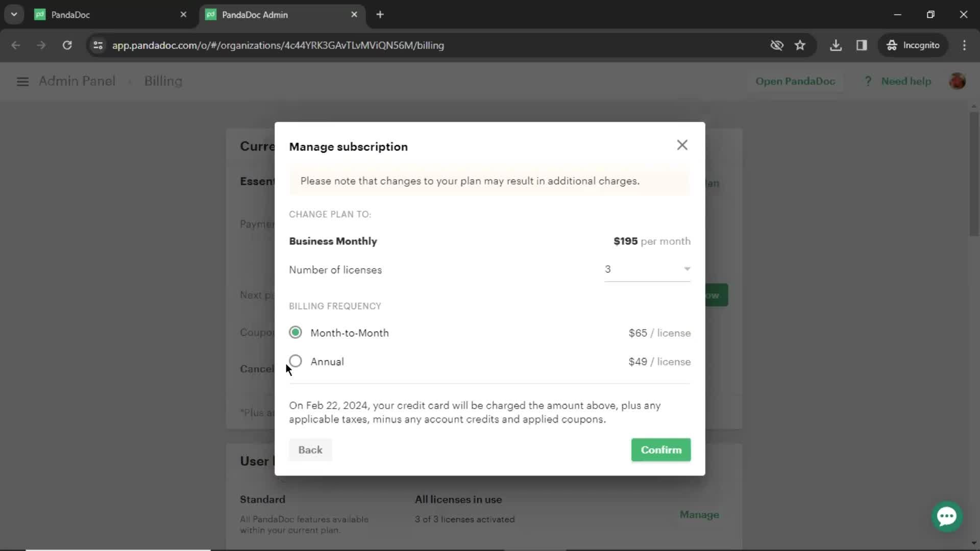Toggle the Admin Panel sidebar menu
The image size is (980, 551).
pyautogui.click(x=22, y=81)
